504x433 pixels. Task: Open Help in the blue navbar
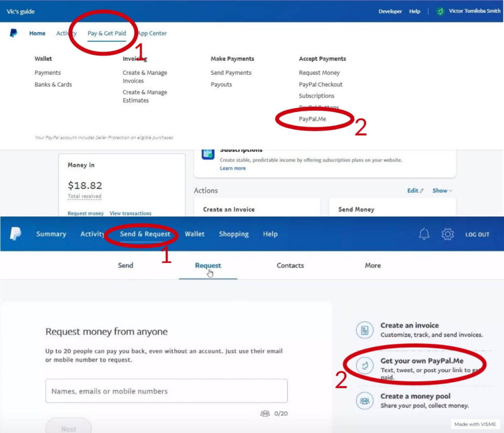point(270,234)
